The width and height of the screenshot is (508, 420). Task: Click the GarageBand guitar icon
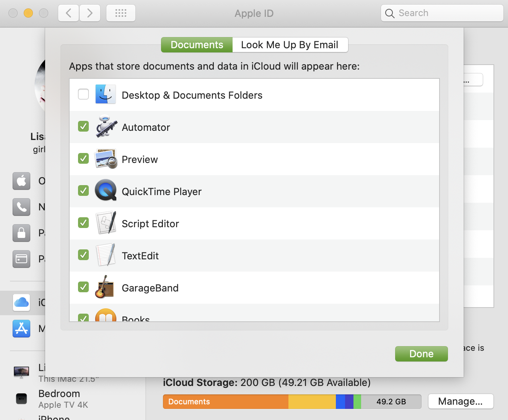105,287
